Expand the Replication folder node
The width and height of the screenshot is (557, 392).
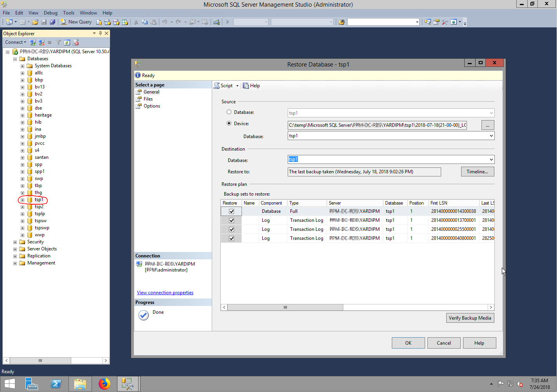coord(15,256)
